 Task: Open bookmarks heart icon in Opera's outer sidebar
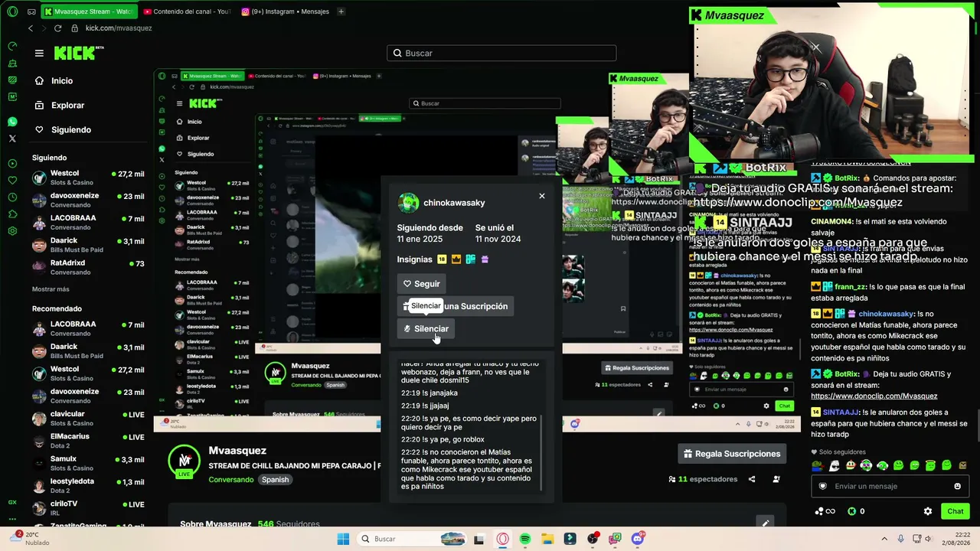pyautogui.click(x=12, y=180)
